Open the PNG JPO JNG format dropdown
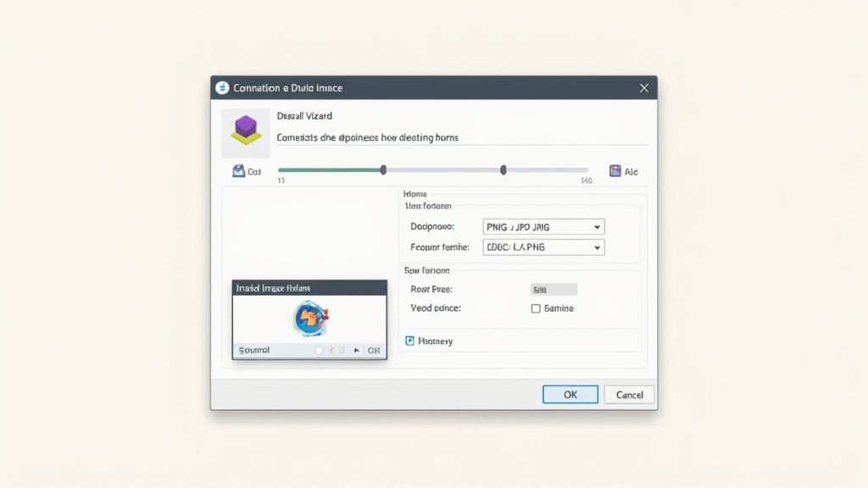 [x=543, y=226]
